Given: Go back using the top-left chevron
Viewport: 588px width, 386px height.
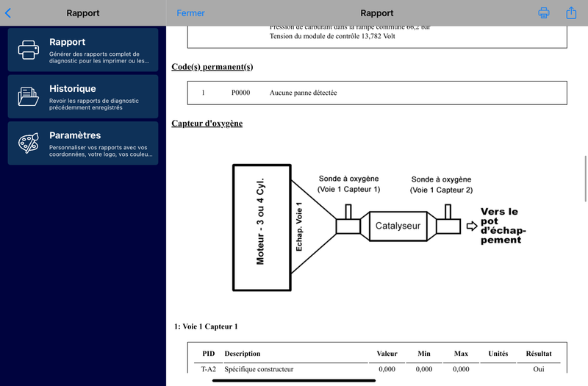Looking at the screenshot, I should point(8,13).
